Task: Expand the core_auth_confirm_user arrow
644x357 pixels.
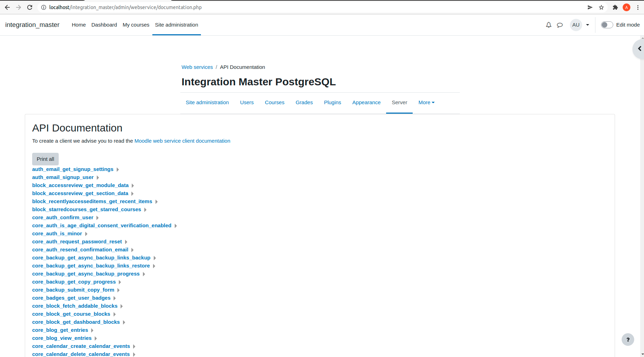Action: (97, 218)
